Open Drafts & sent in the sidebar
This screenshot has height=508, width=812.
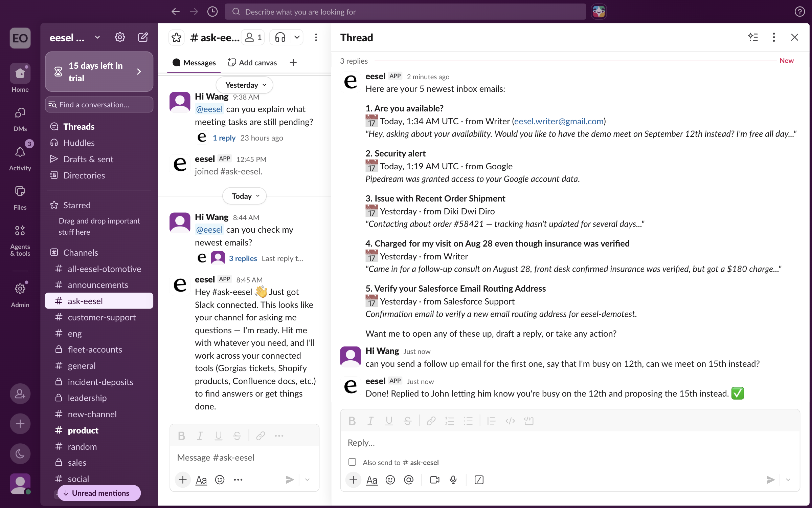[99, 159]
